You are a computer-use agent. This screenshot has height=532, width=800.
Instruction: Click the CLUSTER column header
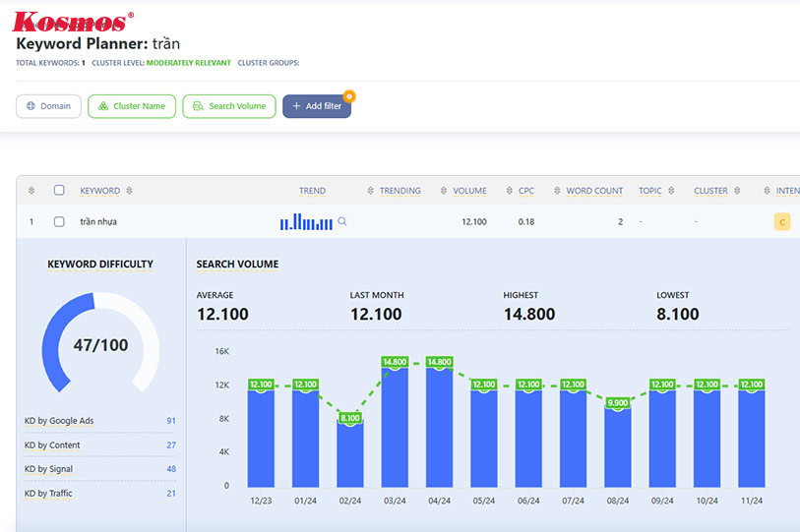pyautogui.click(x=710, y=191)
